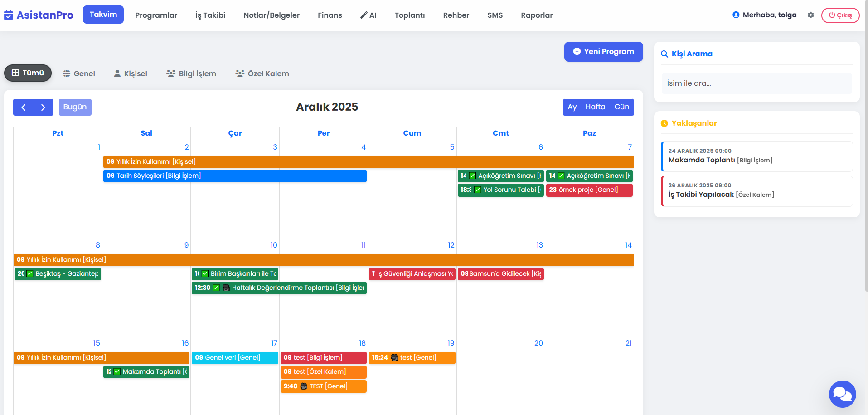
Task: Open the settings gear icon
Action: click(810, 15)
